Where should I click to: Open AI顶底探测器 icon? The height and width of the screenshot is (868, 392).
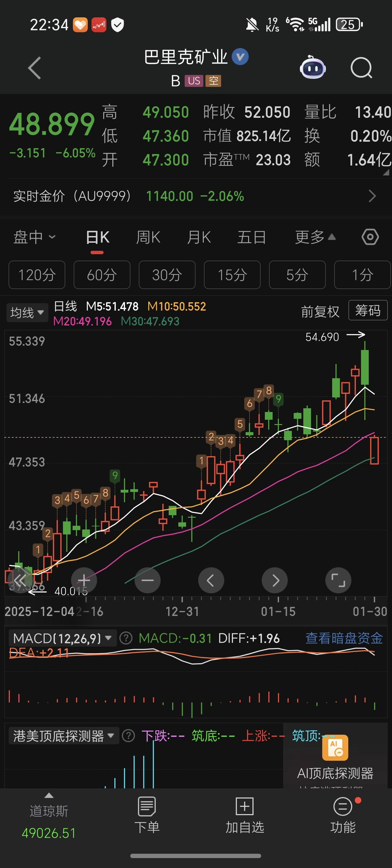point(335,747)
